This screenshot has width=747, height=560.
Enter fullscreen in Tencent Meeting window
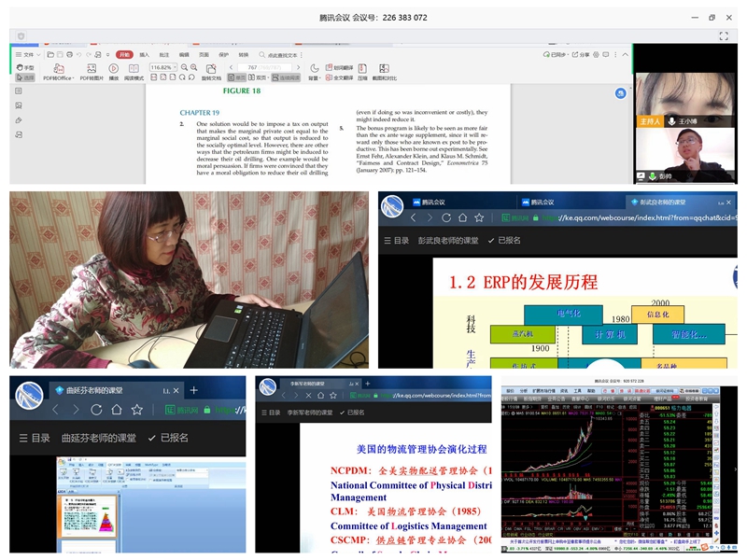click(x=723, y=35)
